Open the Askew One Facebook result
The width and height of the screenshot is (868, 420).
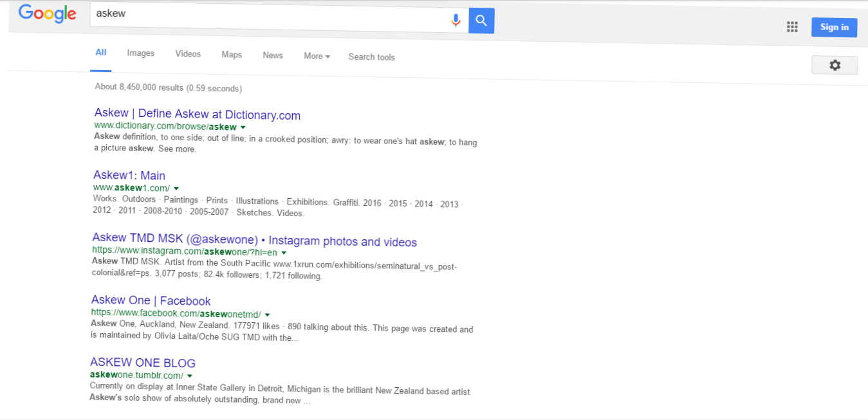tap(151, 300)
